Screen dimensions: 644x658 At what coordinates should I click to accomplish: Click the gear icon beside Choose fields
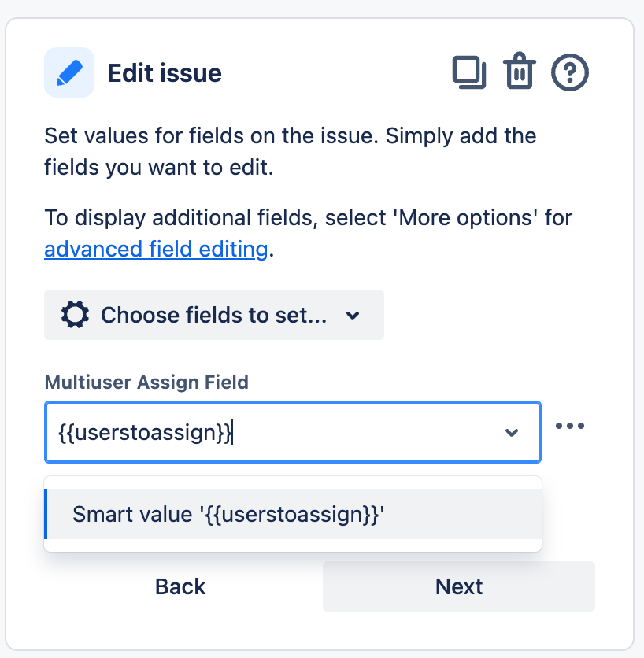75,314
